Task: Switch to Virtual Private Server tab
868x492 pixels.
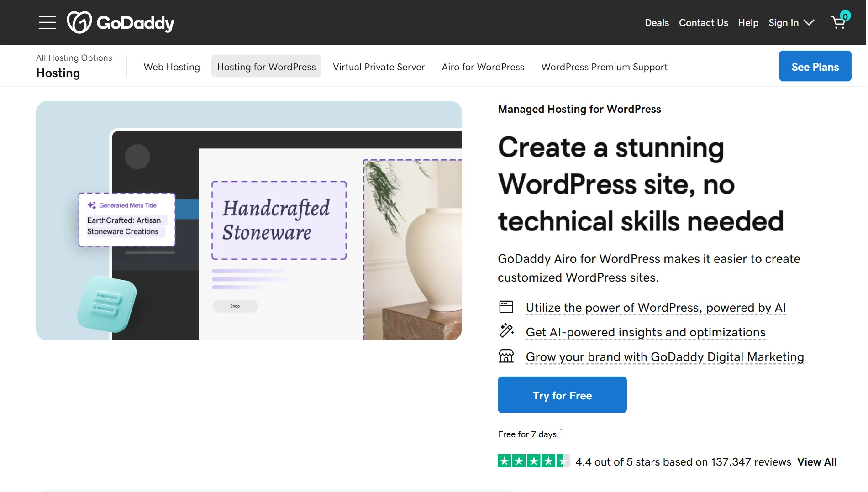Action: pyautogui.click(x=379, y=67)
